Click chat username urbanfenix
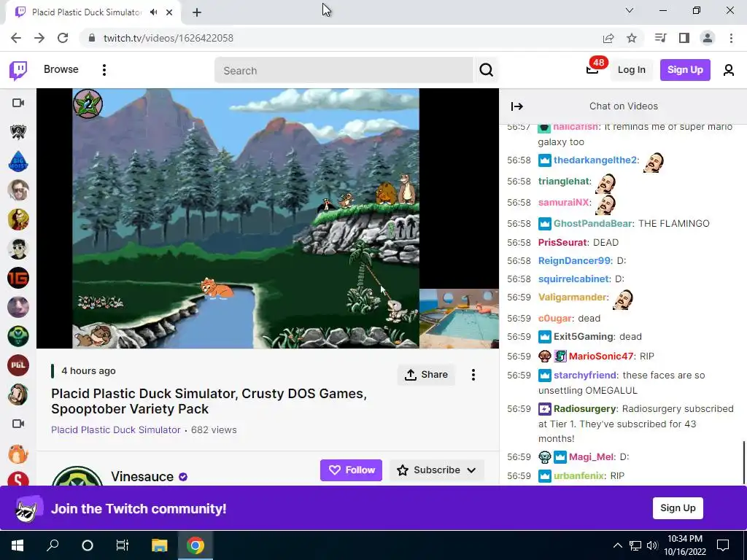 pos(578,475)
